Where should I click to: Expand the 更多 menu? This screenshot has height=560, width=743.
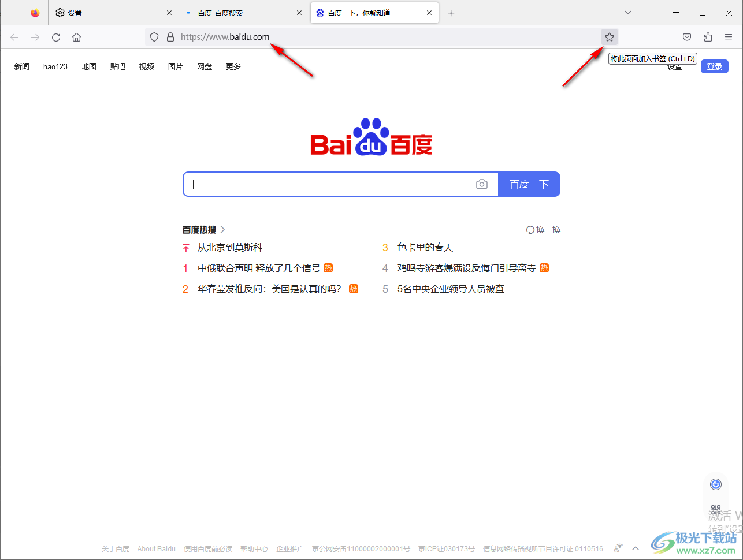pos(233,66)
